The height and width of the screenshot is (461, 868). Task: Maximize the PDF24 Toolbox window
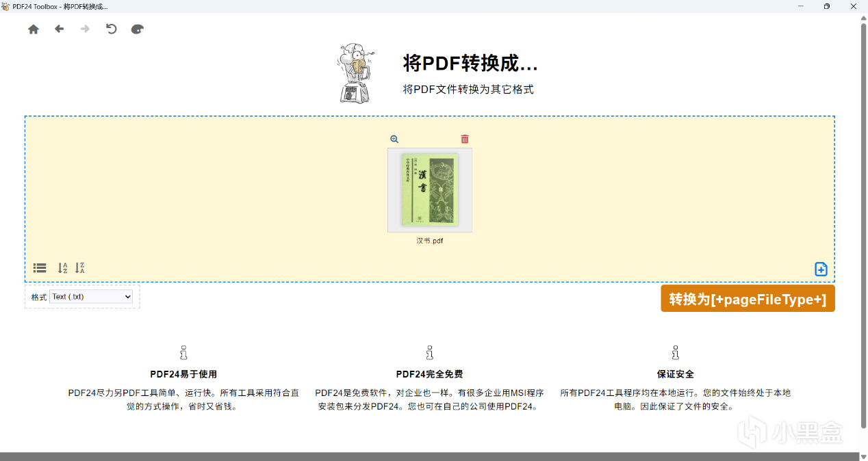[x=827, y=6]
